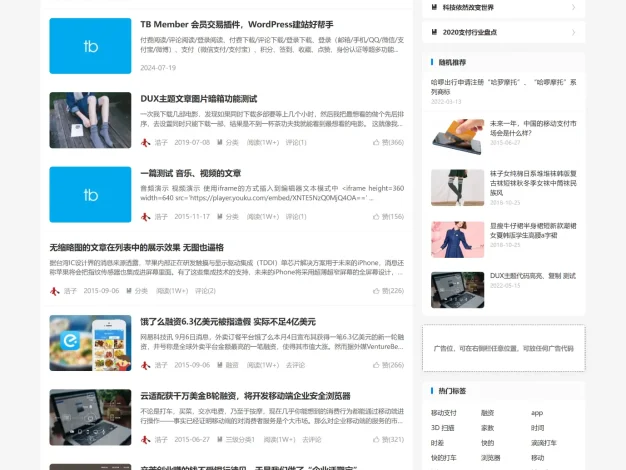Viewport: 626px width, 470px height.
Task: Open the socks photo thumbnail of DUX post
Action: (x=90, y=120)
